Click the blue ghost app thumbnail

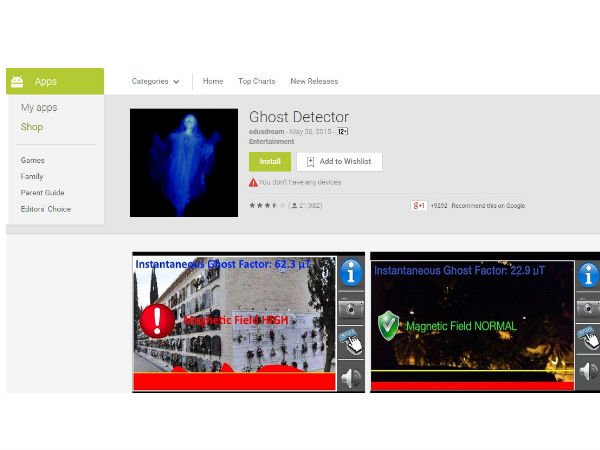tap(184, 163)
